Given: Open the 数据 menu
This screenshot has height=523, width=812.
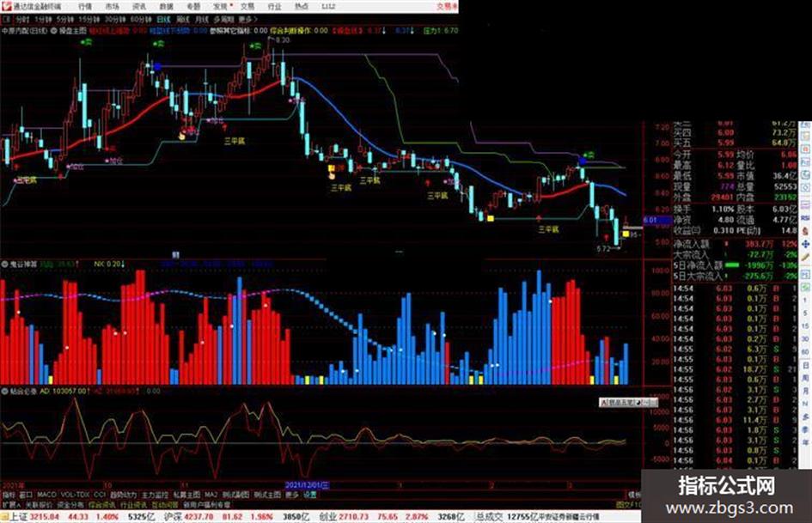Looking at the screenshot, I should pos(166,7).
